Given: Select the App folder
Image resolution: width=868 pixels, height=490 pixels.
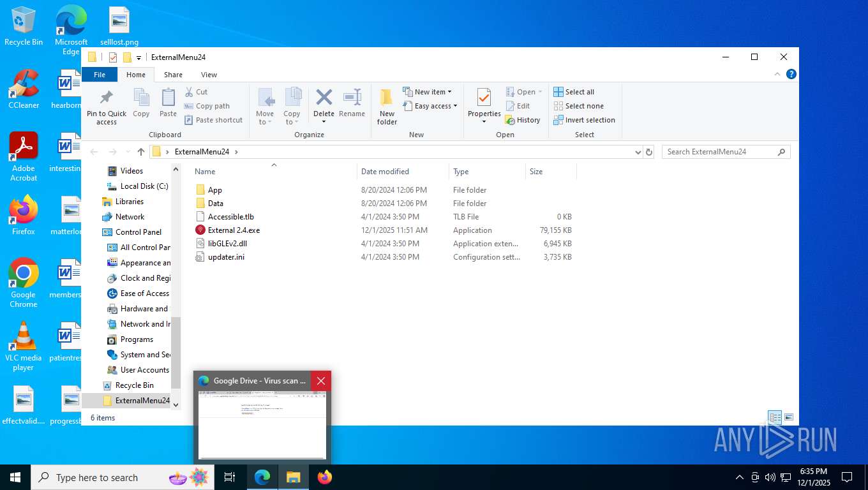Looking at the screenshot, I should click(215, 190).
